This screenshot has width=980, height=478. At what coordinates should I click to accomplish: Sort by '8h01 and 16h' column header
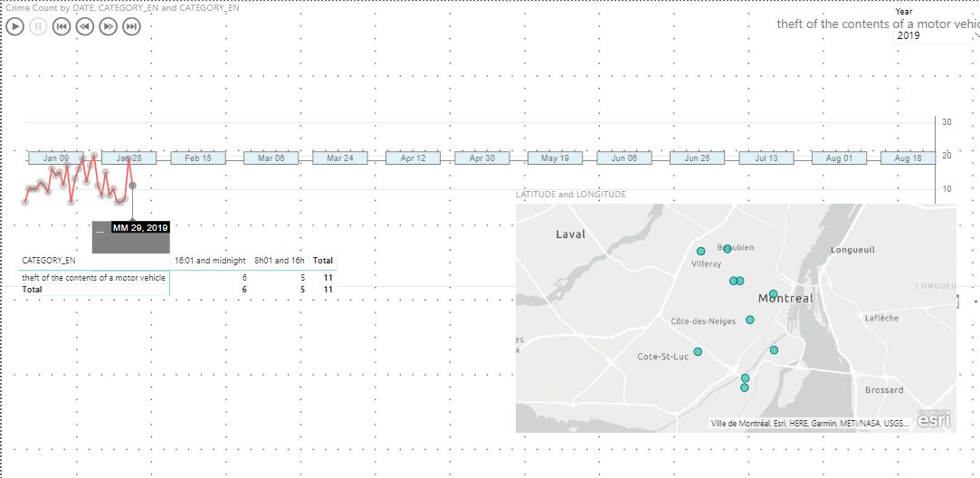click(x=280, y=260)
